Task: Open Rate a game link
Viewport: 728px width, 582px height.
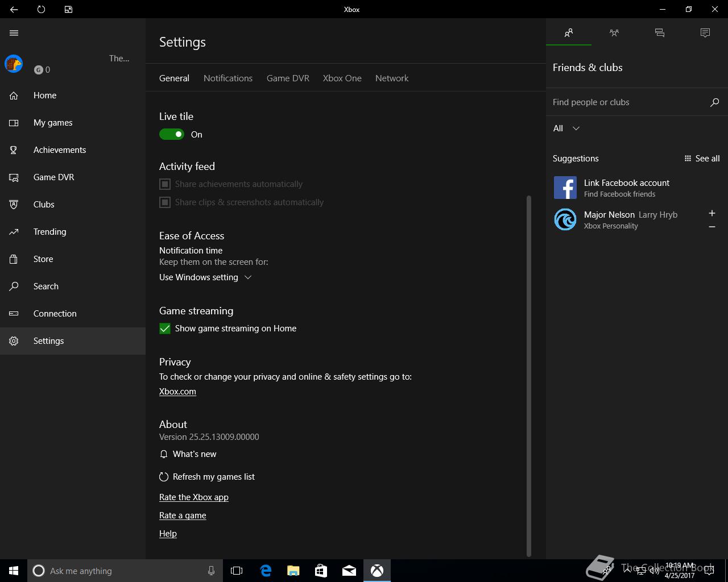Action: tap(183, 516)
